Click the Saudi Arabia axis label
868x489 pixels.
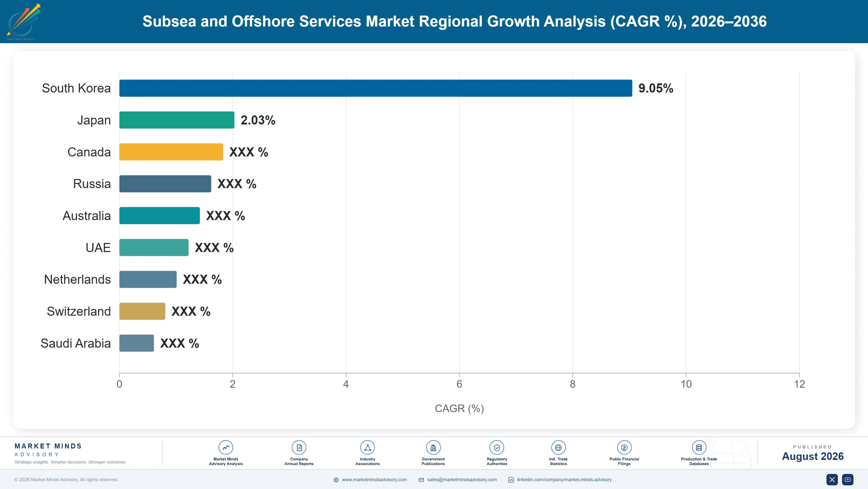pos(76,343)
